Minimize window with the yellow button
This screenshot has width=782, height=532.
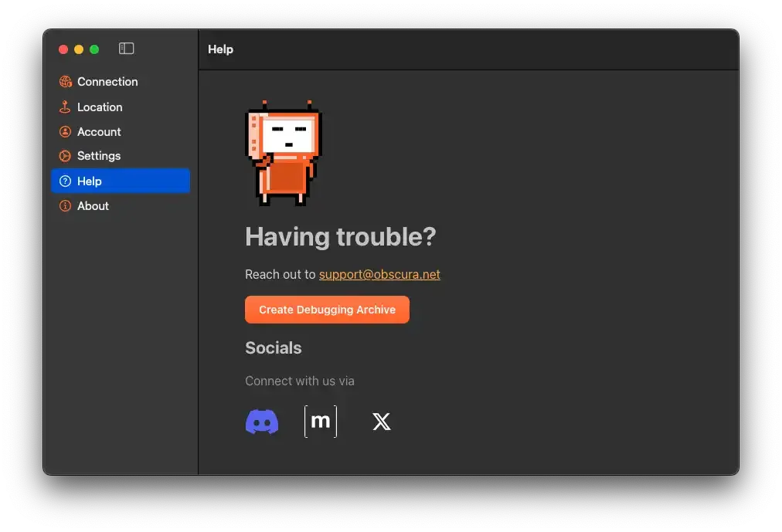[79, 49]
